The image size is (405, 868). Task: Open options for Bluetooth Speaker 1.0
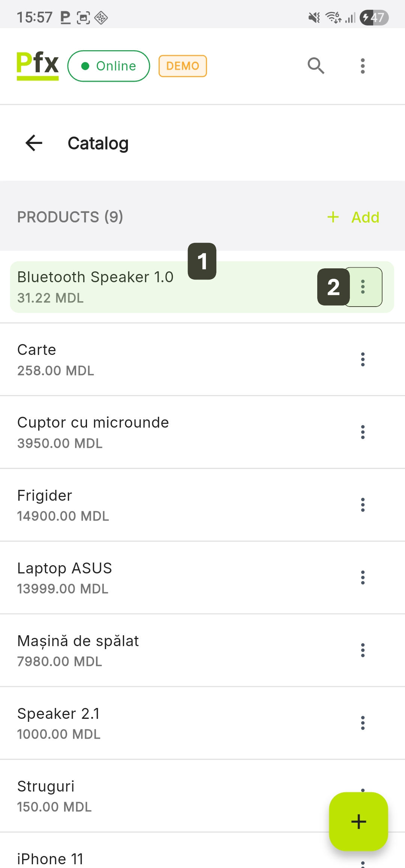[363, 287]
